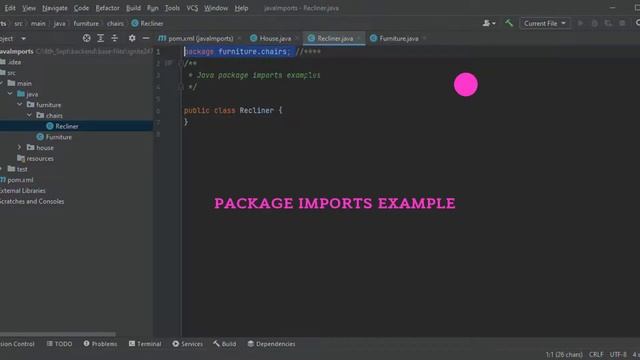Click the Run play icon
640x360 pixels.
[x=580, y=23]
